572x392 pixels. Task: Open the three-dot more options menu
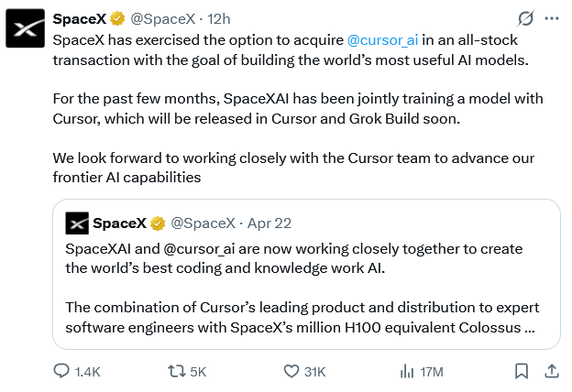pos(552,18)
